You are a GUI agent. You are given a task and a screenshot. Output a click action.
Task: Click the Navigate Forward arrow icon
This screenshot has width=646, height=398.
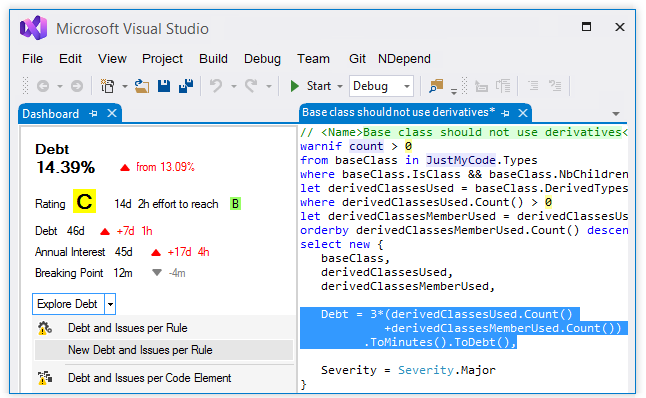77,86
